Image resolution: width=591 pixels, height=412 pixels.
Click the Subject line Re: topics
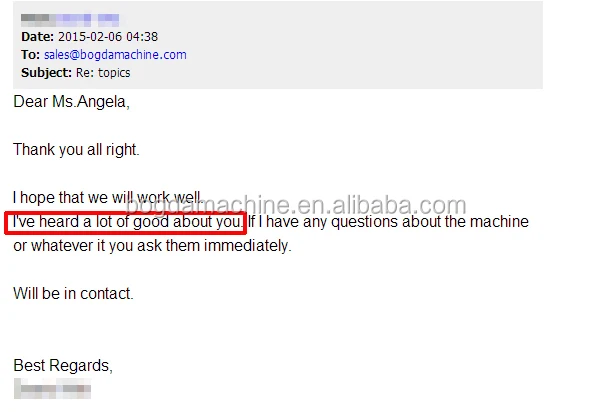click(76, 73)
